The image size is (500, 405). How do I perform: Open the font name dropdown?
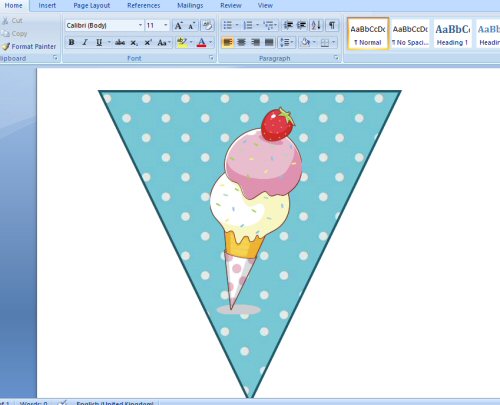140,25
